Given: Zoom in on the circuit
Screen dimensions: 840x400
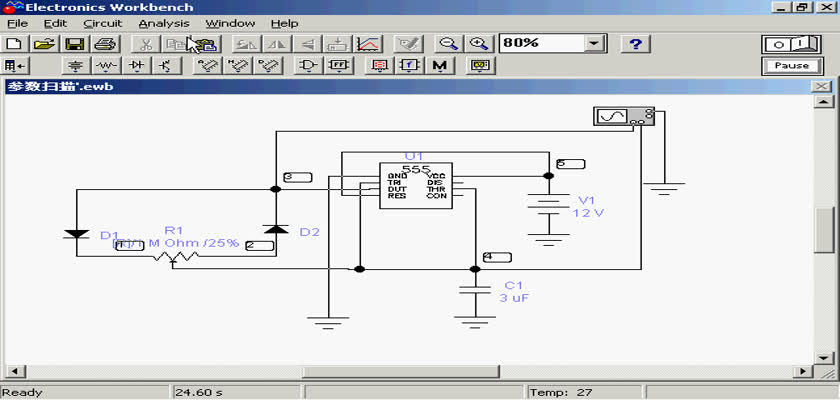Looking at the screenshot, I should 478,43.
